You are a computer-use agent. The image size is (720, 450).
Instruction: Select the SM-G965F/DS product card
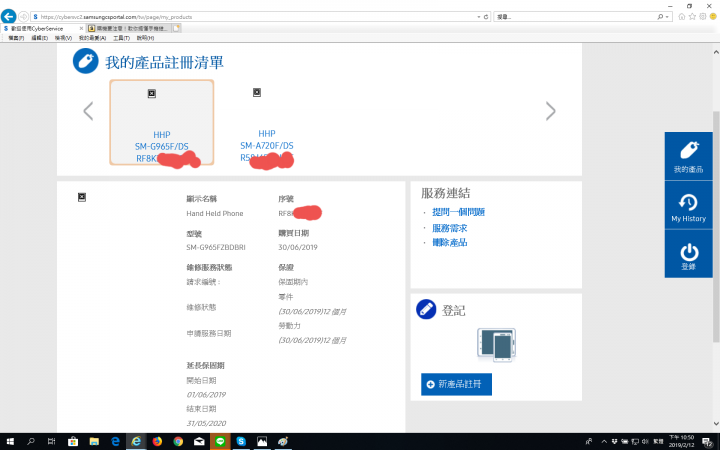click(162, 122)
